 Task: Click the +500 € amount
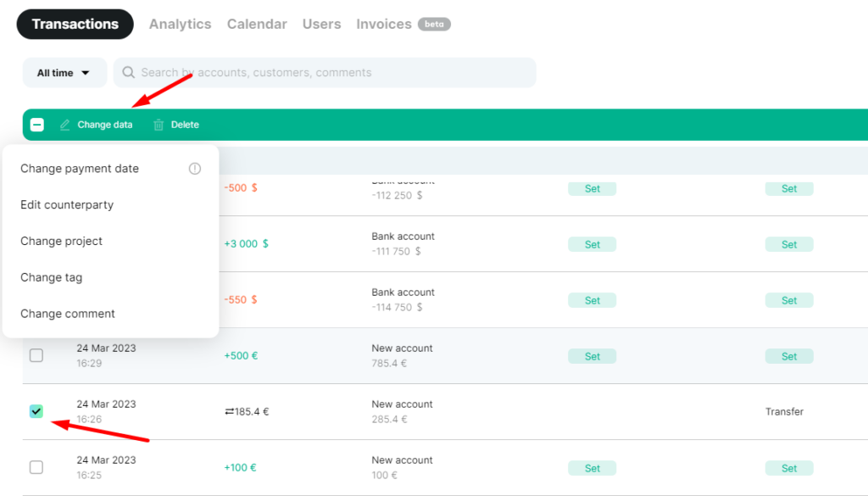tap(241, 356)
